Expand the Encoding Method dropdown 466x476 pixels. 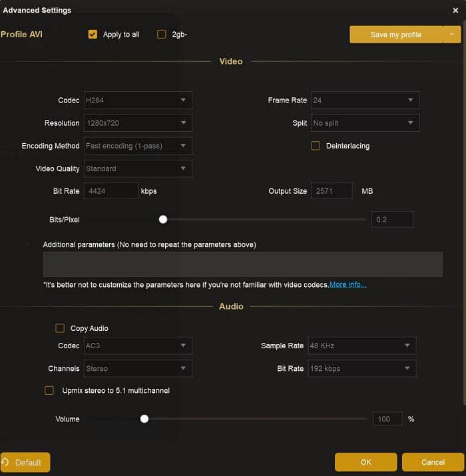click(x=138, y=146)
